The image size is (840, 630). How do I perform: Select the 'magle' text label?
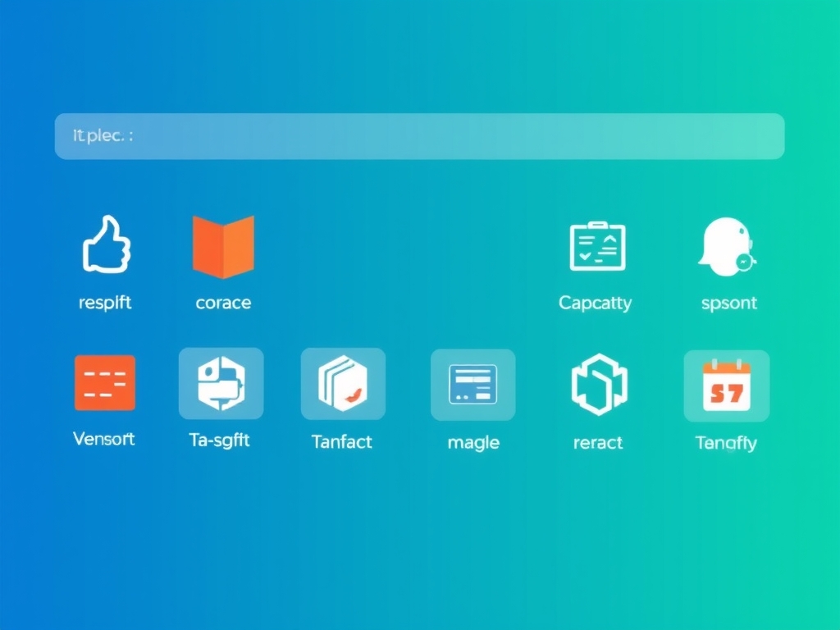[473, 443]
